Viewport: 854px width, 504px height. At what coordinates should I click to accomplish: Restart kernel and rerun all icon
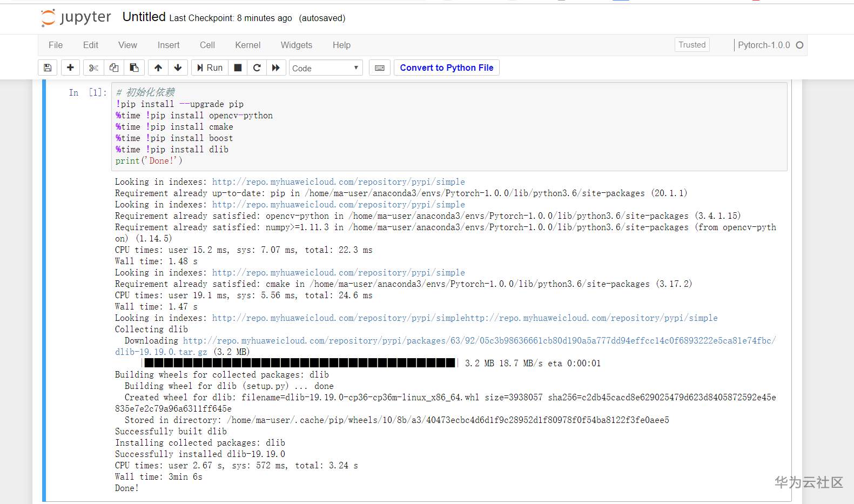[x=276, y=68]
